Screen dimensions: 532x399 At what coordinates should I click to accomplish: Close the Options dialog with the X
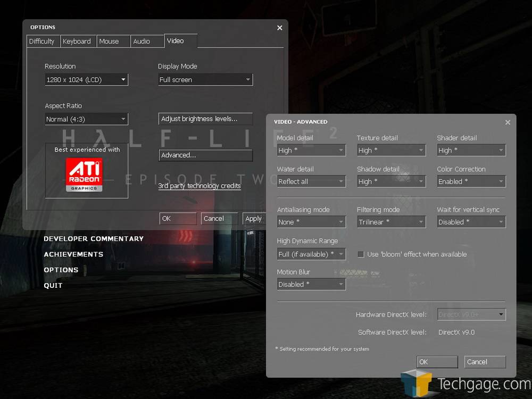point(280,28)
